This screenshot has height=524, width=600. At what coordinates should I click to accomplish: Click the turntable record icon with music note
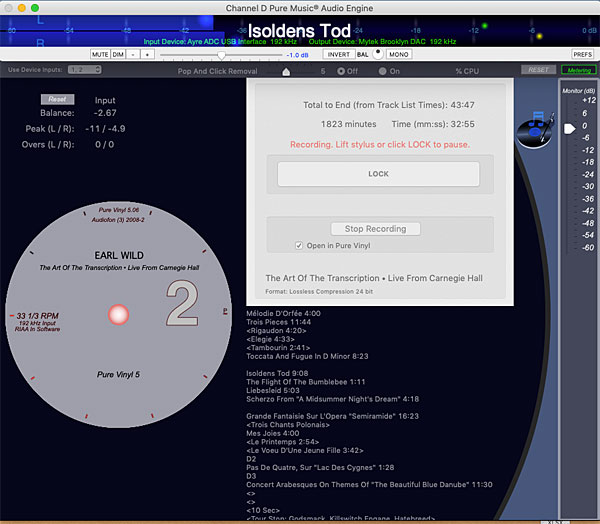(x=535, y=130)
